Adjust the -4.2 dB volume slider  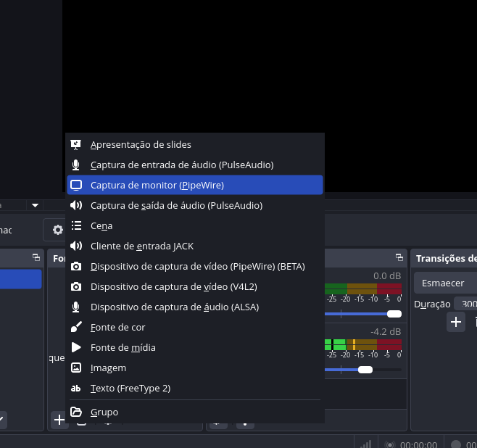pos(365,370)
